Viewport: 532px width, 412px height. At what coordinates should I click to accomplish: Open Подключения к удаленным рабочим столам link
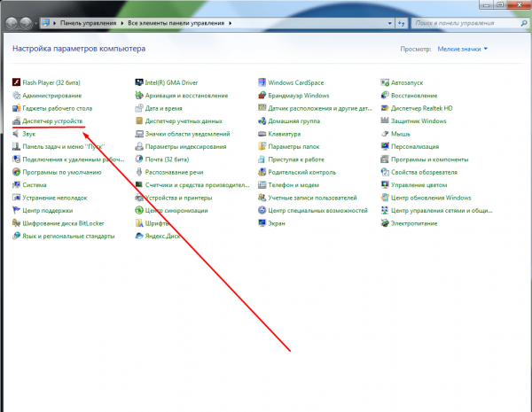[74, 159]
